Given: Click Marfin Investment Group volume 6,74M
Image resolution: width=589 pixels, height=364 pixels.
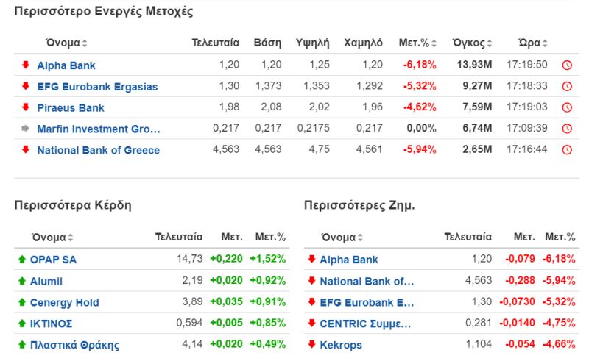Looking at the screenshot, I should pyautogui.click(x=477, y=129).
